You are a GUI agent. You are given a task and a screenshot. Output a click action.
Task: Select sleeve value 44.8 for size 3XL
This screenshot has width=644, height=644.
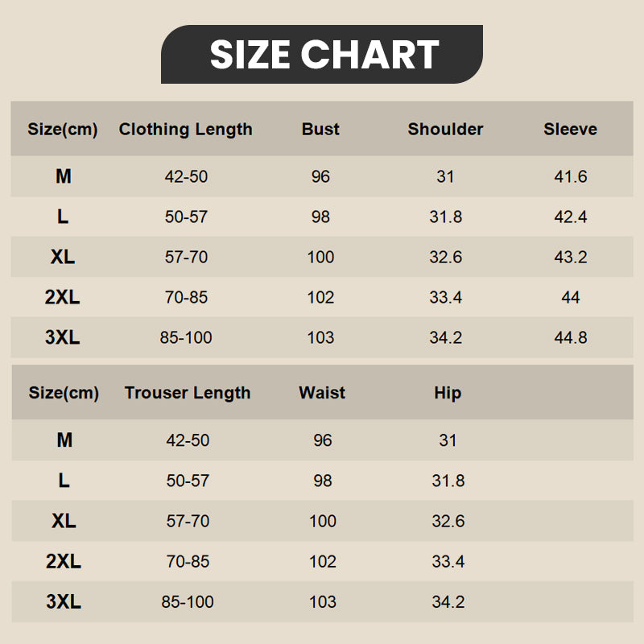570,337
